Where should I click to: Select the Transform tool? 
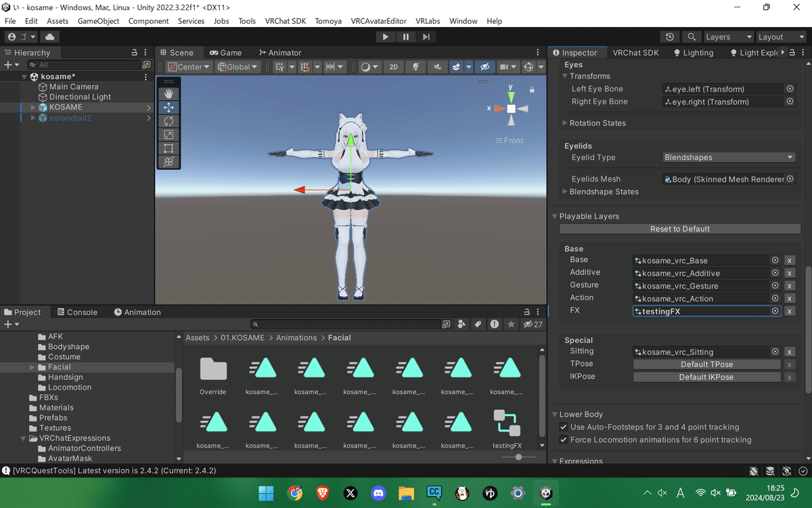tap(169, 161)
